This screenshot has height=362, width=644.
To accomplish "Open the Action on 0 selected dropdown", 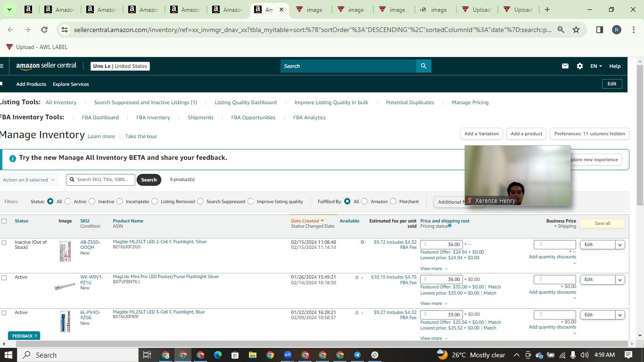I will pos(29,180).
